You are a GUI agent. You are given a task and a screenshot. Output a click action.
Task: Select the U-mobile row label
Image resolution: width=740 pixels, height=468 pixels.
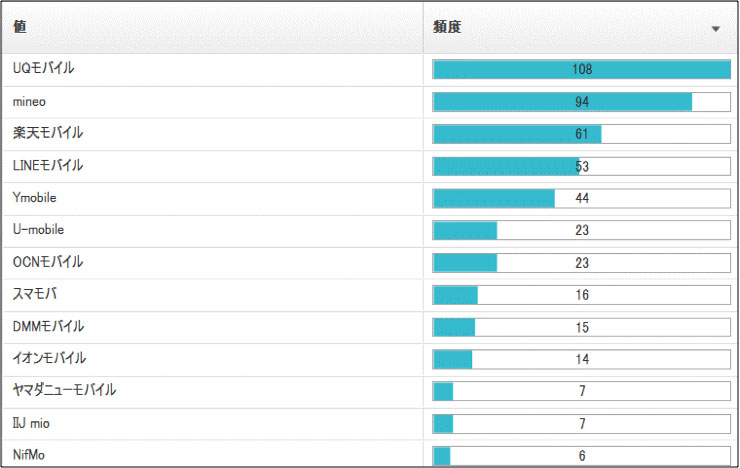[38, 230]
